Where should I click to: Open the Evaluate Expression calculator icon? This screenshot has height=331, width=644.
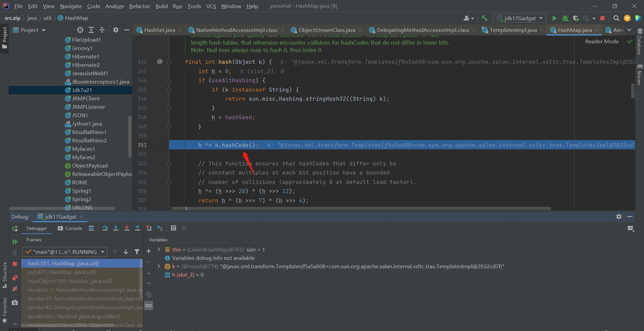coord(174,228)
